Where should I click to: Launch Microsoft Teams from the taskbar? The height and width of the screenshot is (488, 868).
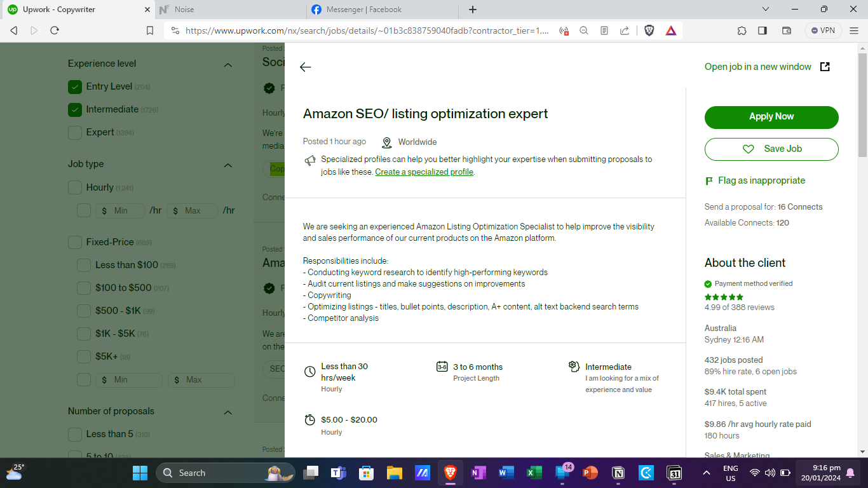[x=338, y=473]
